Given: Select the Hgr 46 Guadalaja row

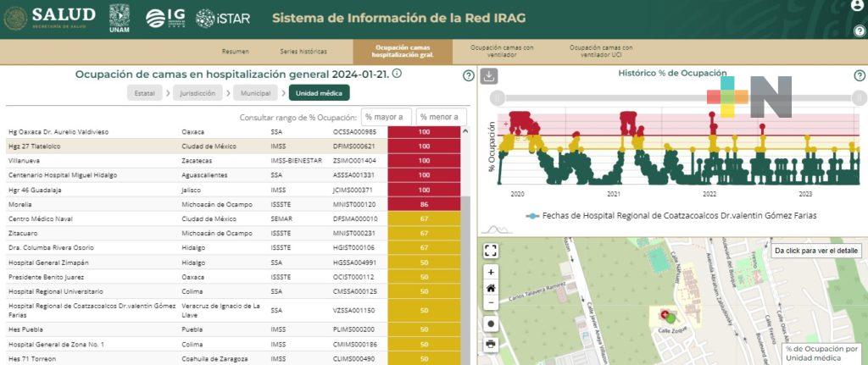Looking at the screenshot, I should pos(234,190).
